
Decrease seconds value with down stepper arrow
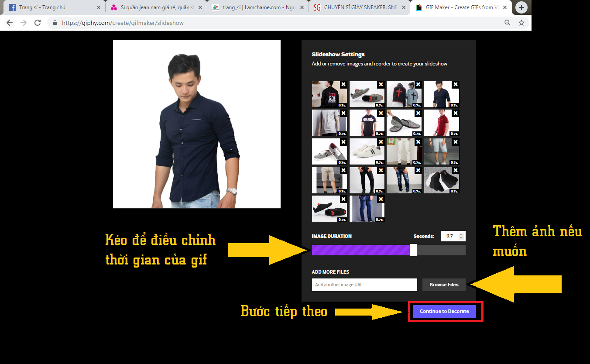tap(462, 238)
